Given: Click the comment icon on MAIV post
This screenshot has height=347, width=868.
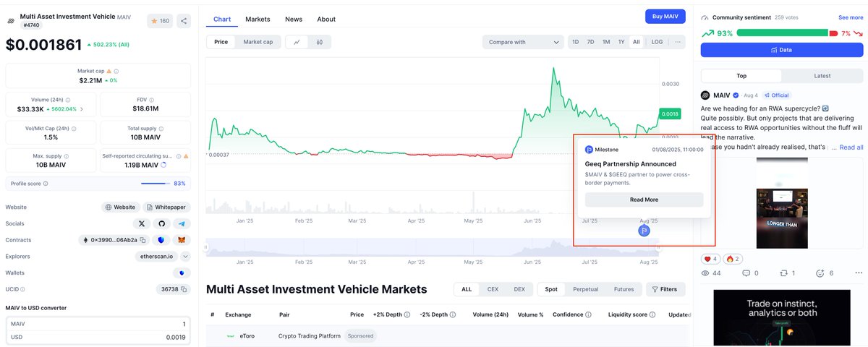Looking at the screenshot, I should point(746,273).
